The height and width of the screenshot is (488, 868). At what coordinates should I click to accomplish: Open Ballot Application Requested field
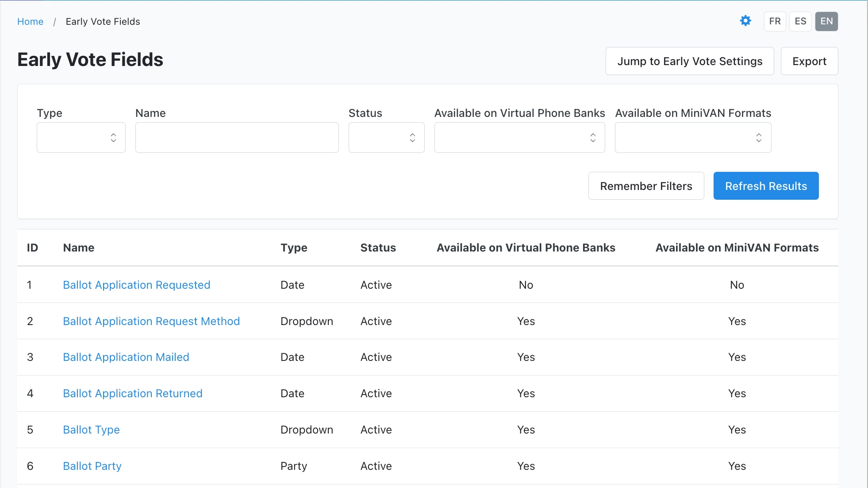[x=136, y=285]
